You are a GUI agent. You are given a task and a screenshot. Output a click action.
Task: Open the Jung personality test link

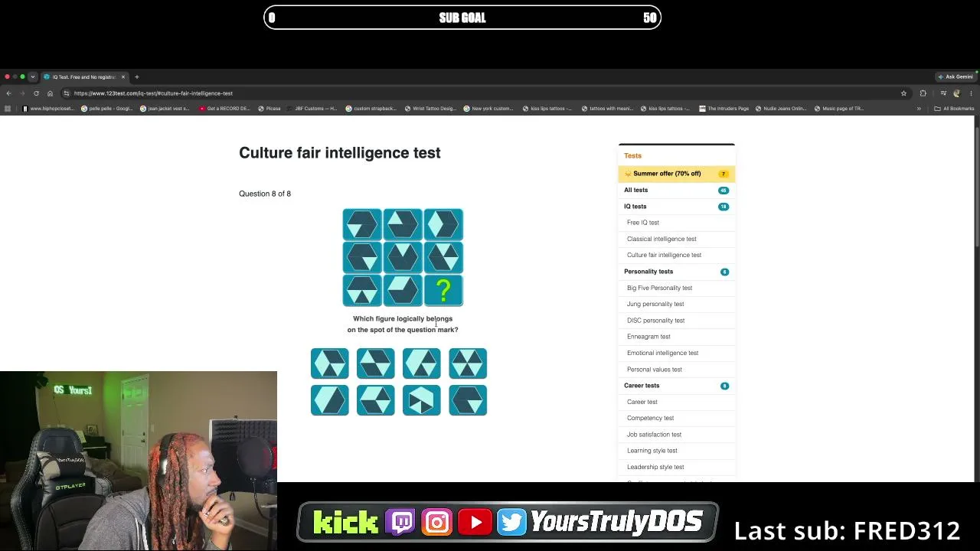(x=655, y=304)
